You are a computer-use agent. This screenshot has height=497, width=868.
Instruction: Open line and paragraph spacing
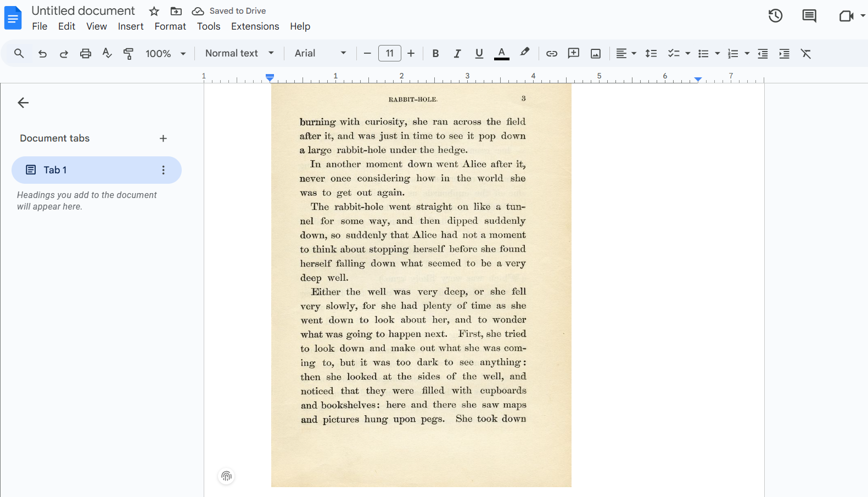(x=651, y=53)
